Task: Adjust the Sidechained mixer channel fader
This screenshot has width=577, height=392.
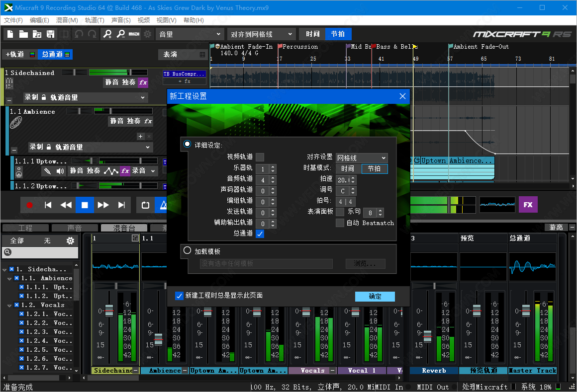Action: click(x=109, y=311)
